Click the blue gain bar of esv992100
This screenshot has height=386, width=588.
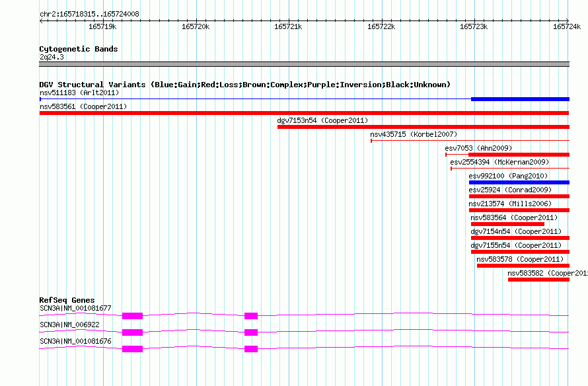coord(519,182)
